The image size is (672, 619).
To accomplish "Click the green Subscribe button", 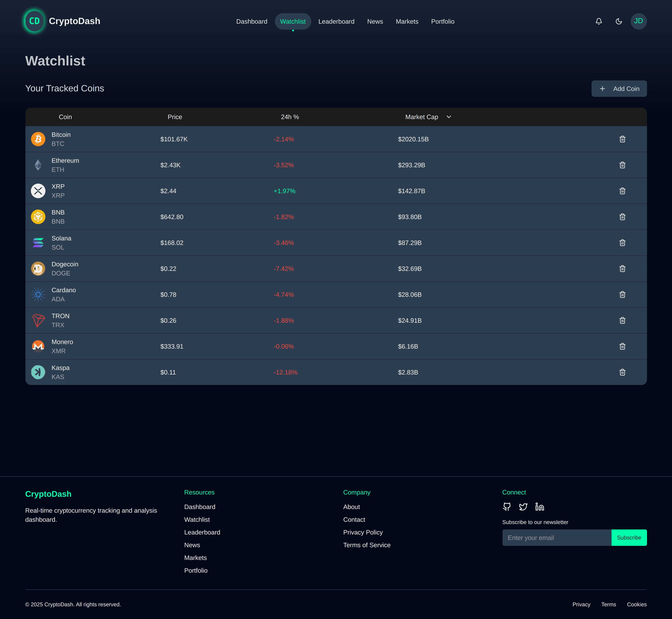I will tap(629, 538).
